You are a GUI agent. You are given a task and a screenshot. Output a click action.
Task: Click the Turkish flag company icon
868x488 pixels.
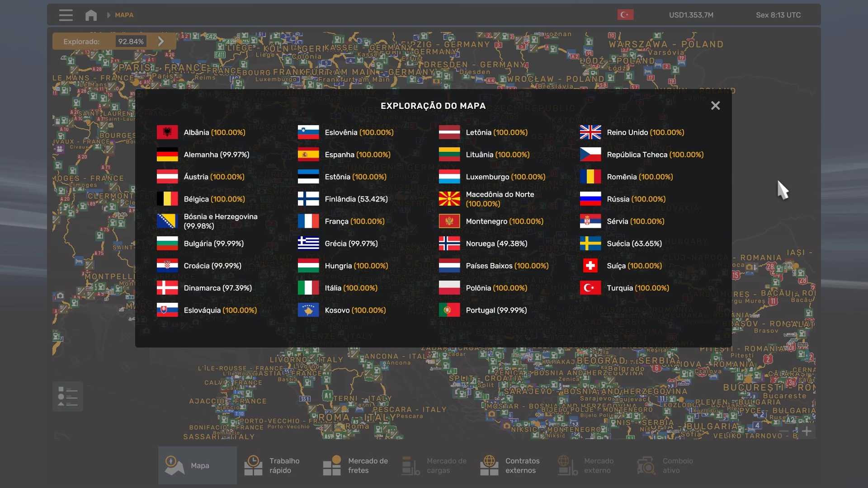coord(625,15)
